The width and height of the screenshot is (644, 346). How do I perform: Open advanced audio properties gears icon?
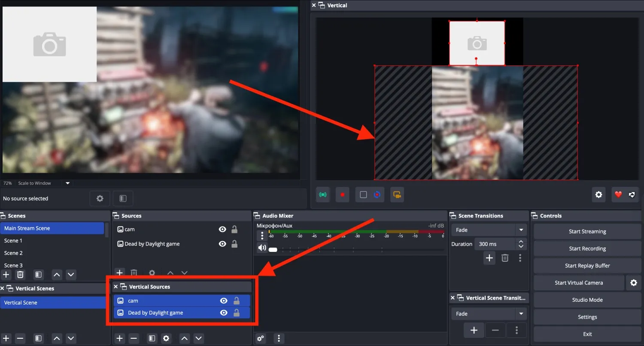coord(261,338)
